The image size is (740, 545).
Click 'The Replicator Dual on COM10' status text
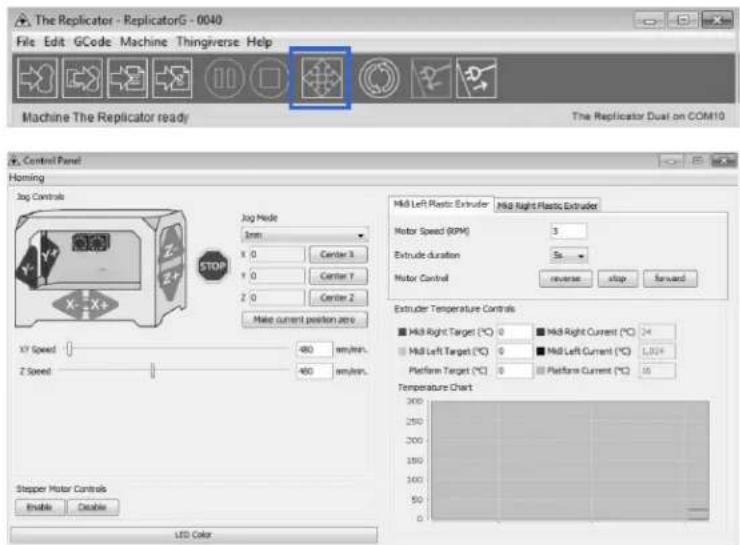pyautogui.click(x=648, y=116)
